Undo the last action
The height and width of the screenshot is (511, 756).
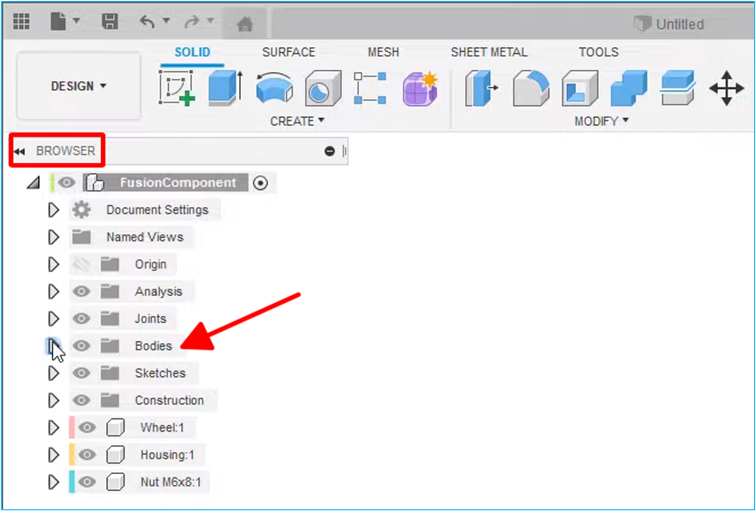point(147,22)
